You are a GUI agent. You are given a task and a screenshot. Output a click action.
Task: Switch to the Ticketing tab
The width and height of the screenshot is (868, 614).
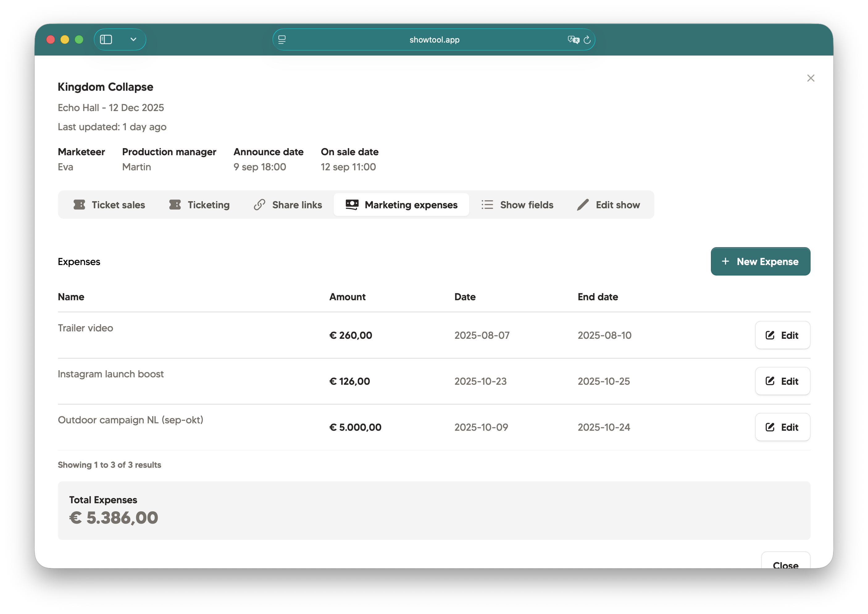tap(199, 205)
